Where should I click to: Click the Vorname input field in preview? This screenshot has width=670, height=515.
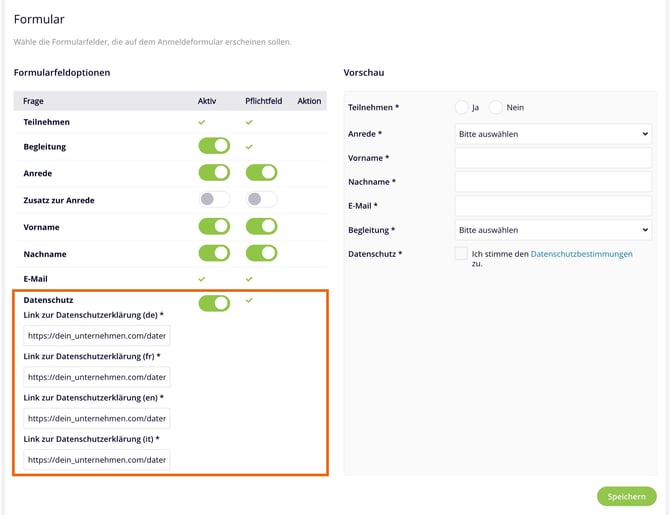tap(553, 158)
